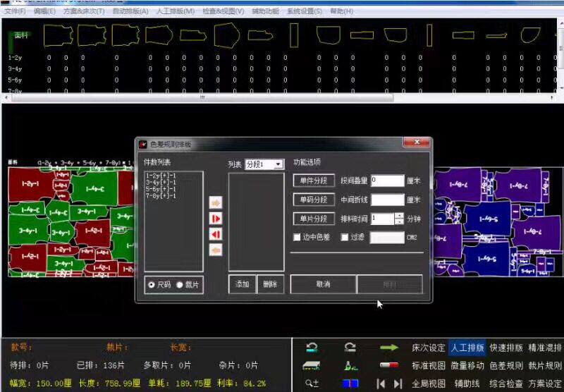Screen dimensions: 564x392
Task: Open the 系统设置(S) menu
Action: point(305,11)
